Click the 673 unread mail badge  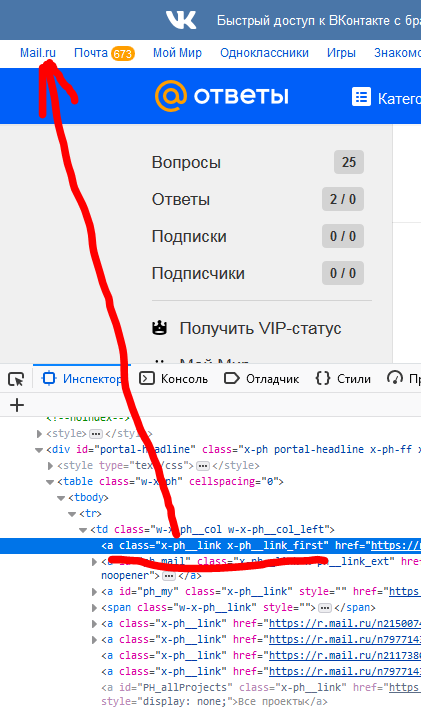[x=123, y=54]
